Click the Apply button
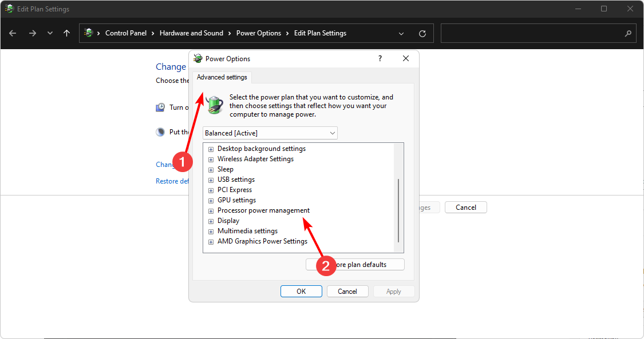The width and height of the screenshot is (644, 339). tap(393, 292)
